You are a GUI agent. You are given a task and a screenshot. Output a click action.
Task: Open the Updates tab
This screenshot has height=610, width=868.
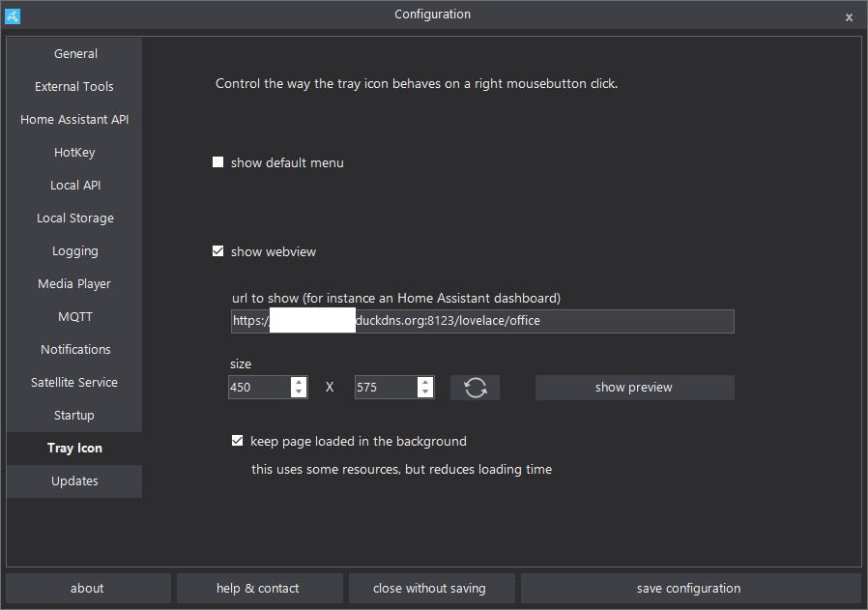[x=74, y=481]
